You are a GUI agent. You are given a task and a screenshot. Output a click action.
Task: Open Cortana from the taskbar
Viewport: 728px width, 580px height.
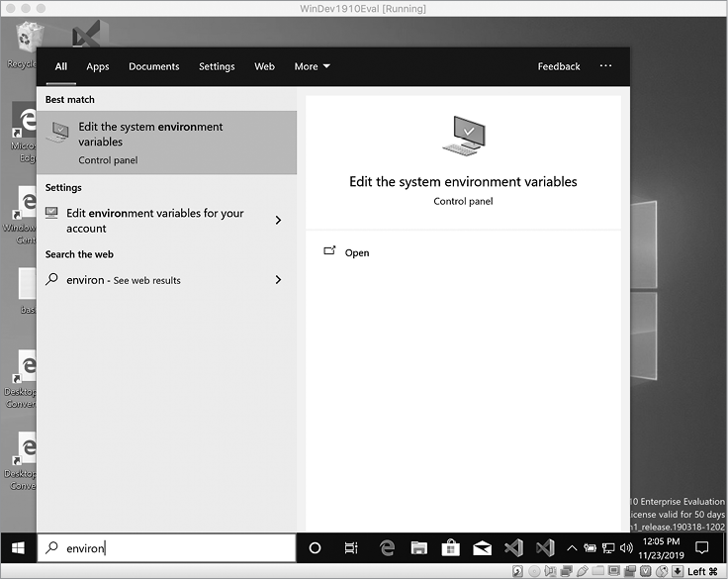pos(316,547)
